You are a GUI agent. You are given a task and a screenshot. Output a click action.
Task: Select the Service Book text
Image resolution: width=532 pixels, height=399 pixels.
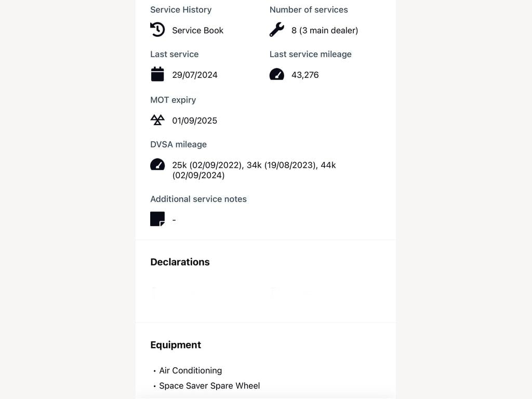click(198, 30)
